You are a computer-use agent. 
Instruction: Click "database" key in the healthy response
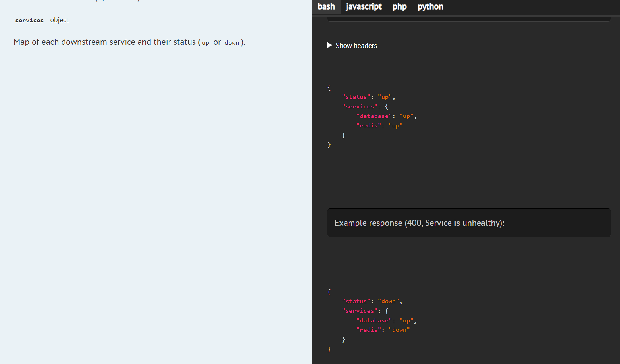[374, 116]
